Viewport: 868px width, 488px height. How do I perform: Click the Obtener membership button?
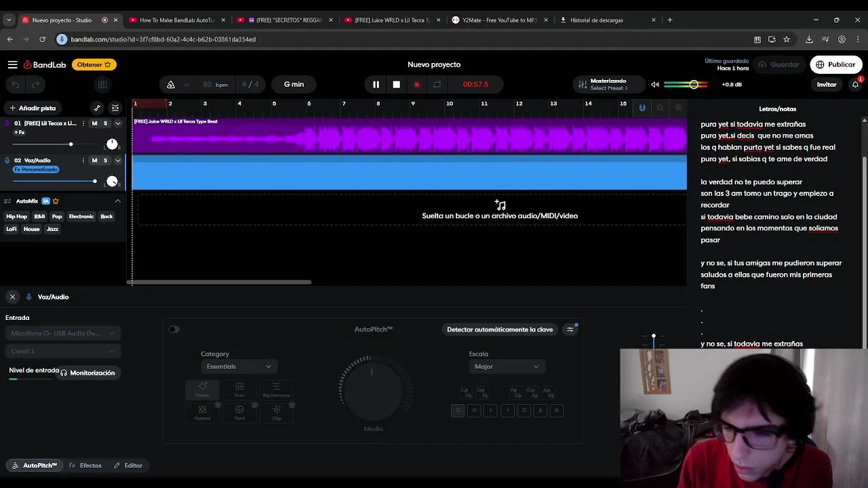94,64
